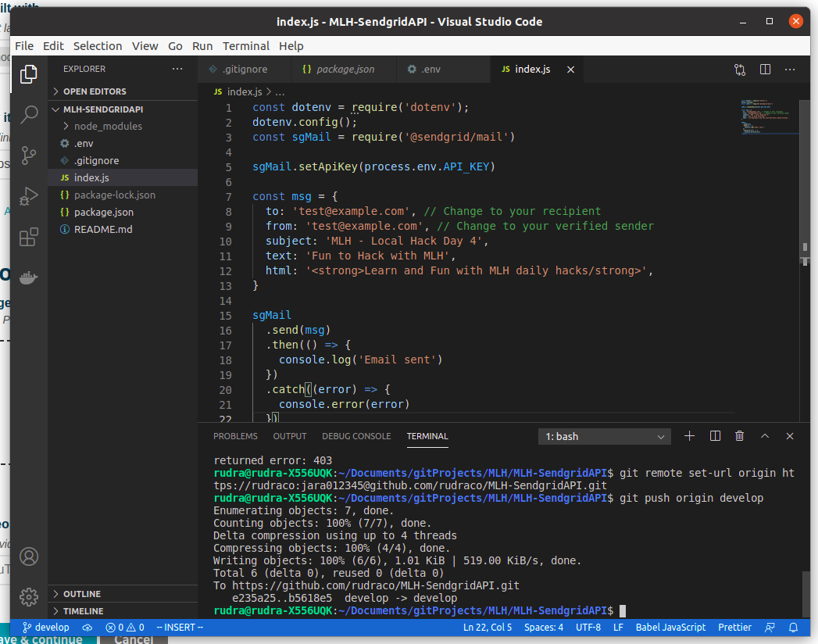
Task: Open the .env file in explorer
Action: coord(123,144)
